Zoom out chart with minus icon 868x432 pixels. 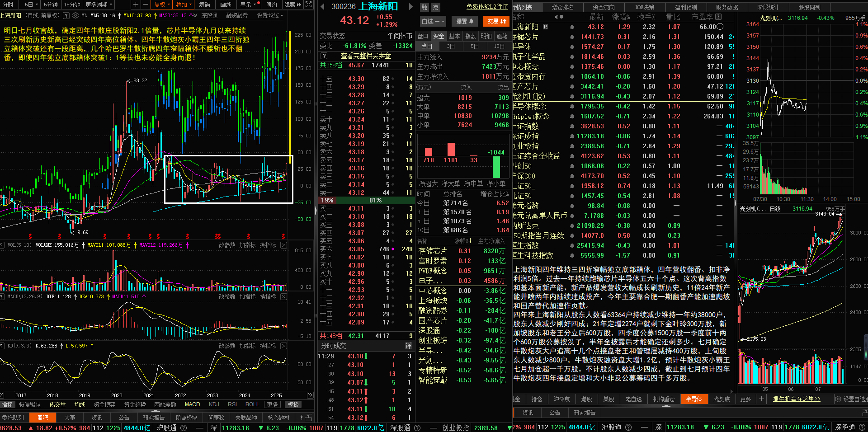click(146, 5)
